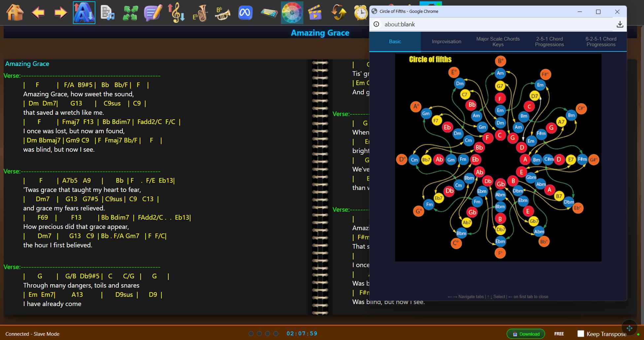644x340 pixels.
Task: Click the FREE label in status bar
Action: point(559,334)
